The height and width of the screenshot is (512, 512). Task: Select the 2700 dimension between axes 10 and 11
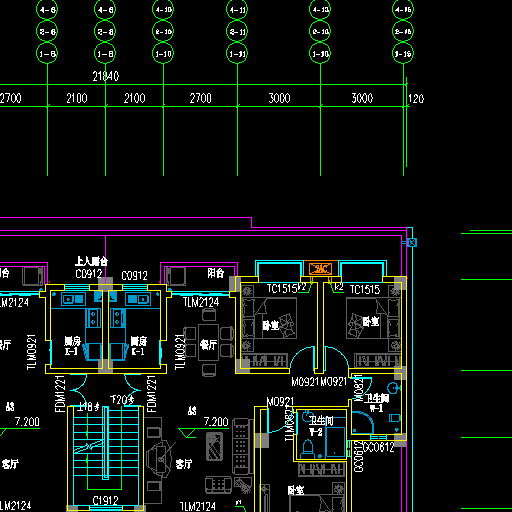(x=200, y=98)
